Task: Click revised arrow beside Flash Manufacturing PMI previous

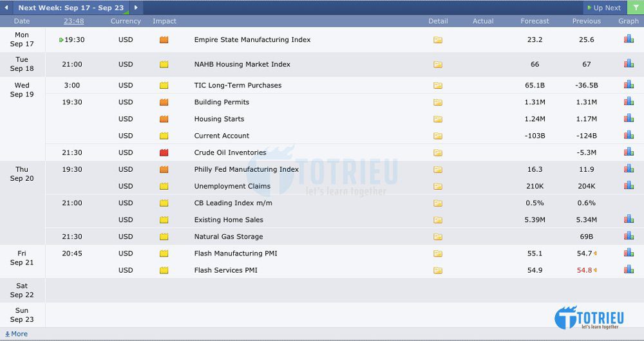Action: tap(595, 253)
